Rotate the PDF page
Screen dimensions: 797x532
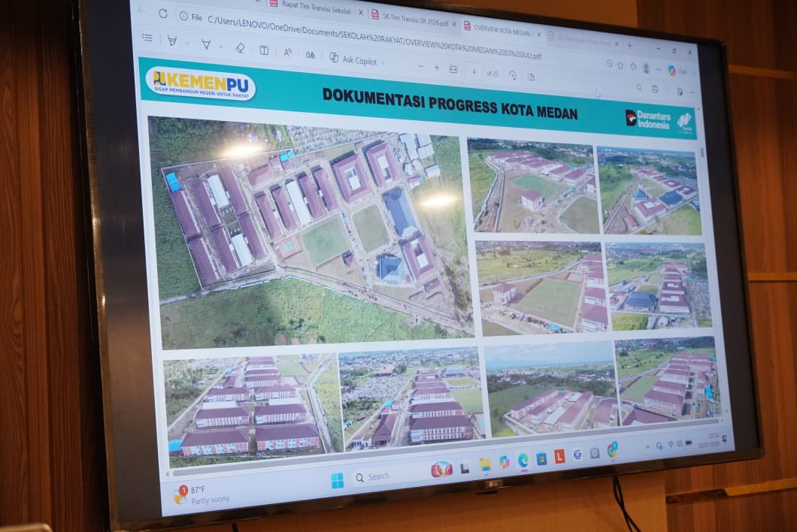(512, 76)
